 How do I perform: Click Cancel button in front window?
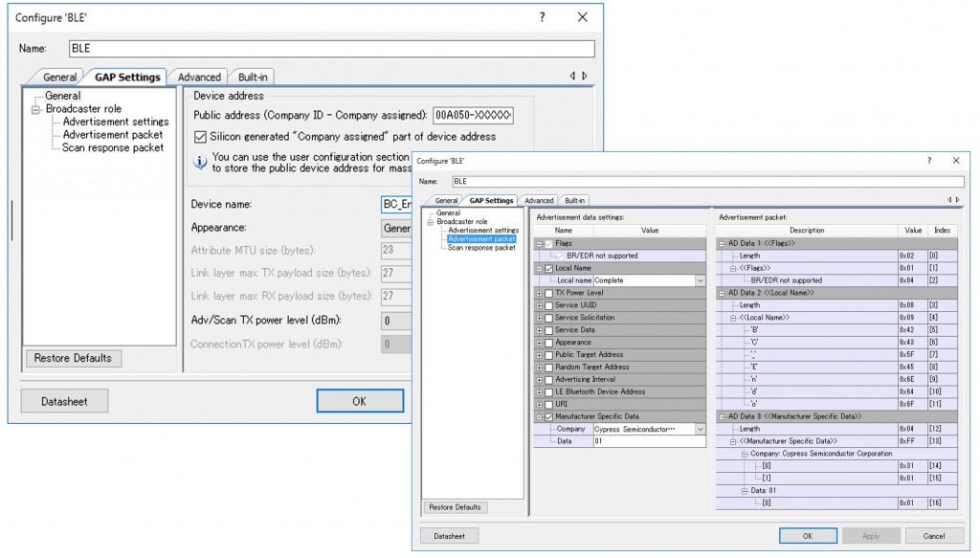point(934,536)
